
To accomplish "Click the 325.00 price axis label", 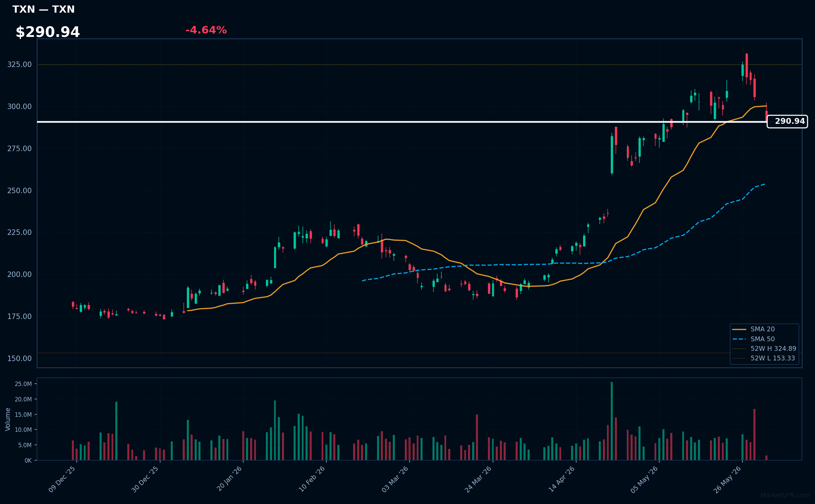I will (20, 64).
